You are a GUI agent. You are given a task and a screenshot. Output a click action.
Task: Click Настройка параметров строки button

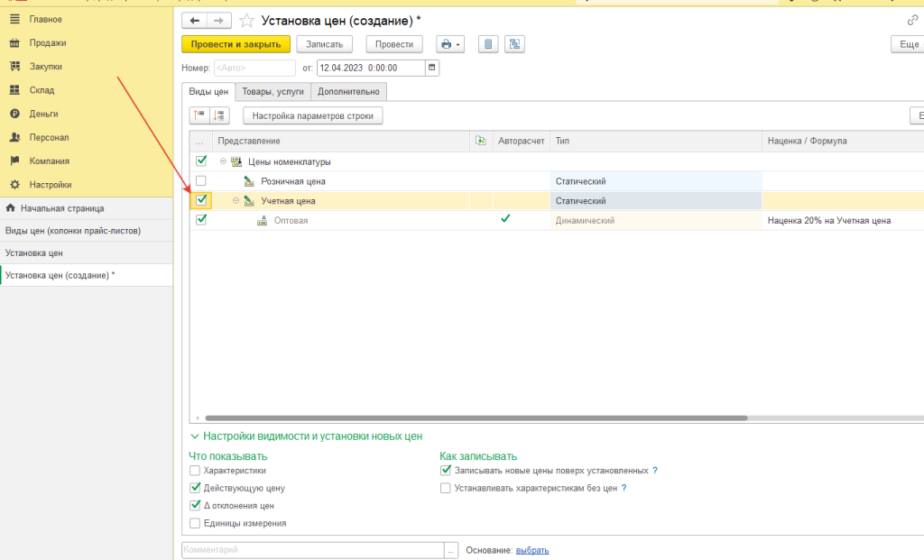pyautogui.click(x=313, y=116)
